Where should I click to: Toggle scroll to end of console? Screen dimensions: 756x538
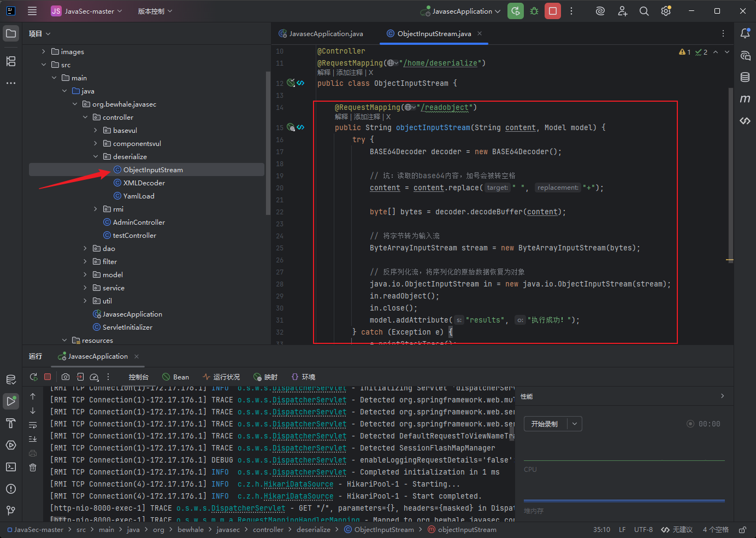coord(33,439)
